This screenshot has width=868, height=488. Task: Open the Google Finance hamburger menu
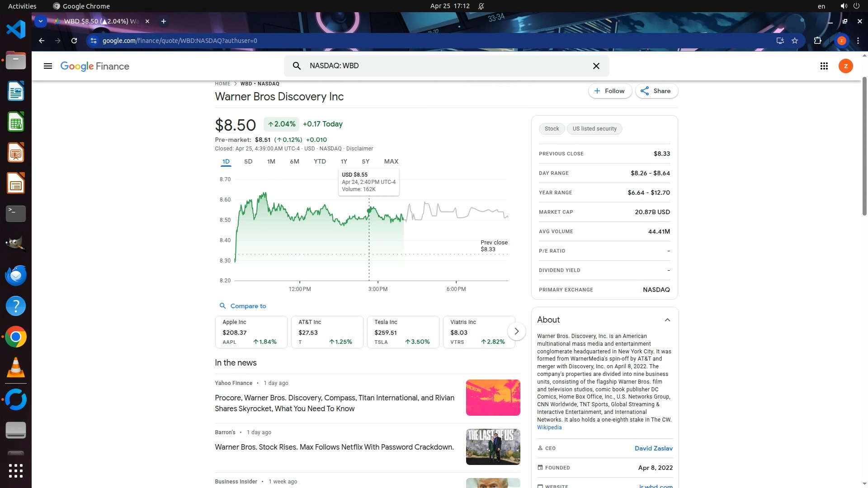[47, 66]
